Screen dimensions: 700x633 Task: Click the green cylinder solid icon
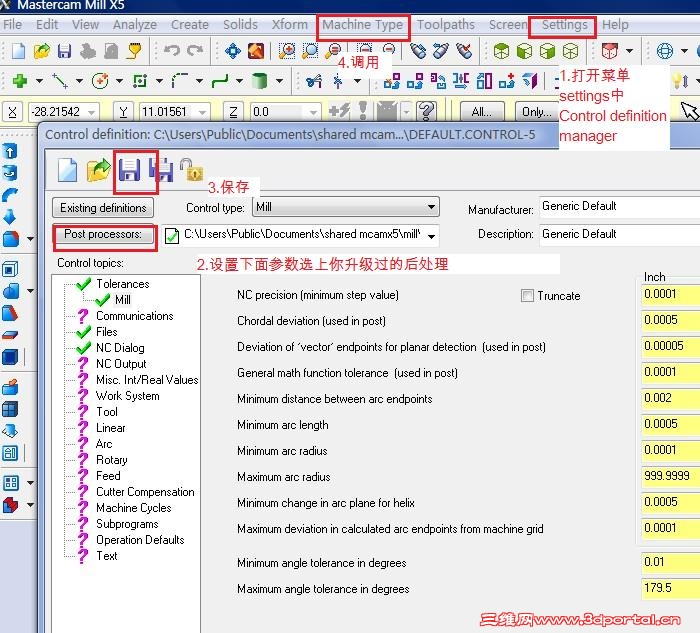pyautogui.click(x=259, y=81)
